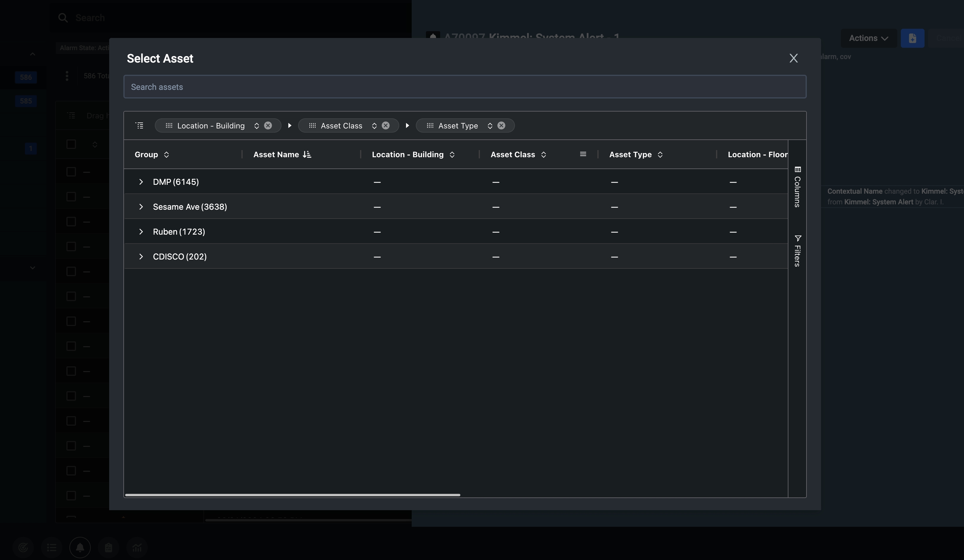Expand the Ruben (1723) group row

pos(141,231)
